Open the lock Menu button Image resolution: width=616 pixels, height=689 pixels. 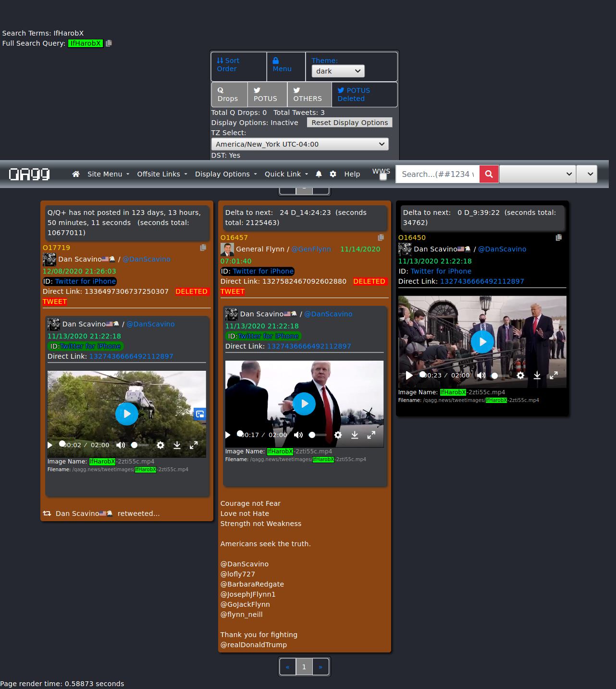pyautogui.click(x=286, y=66)
